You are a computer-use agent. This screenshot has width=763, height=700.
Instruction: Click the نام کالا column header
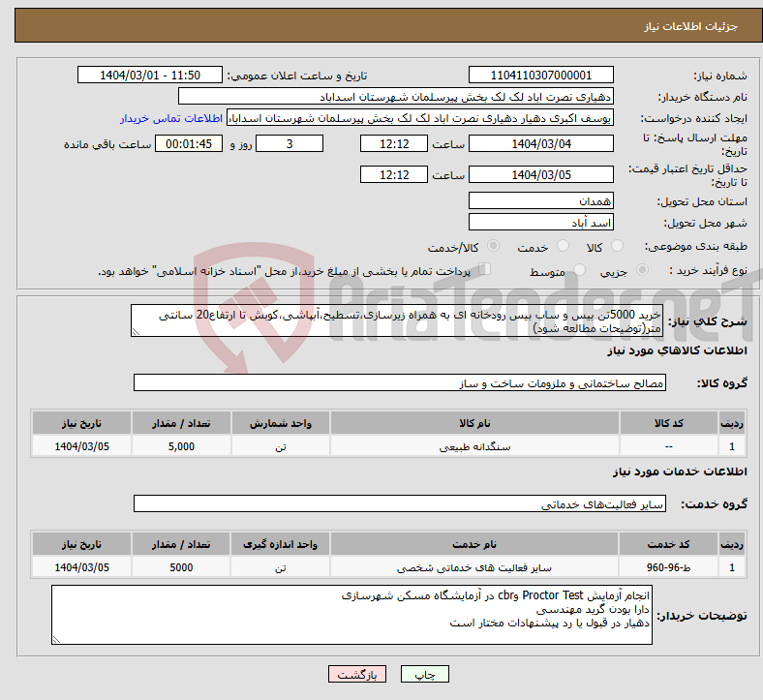coord(474,423)
